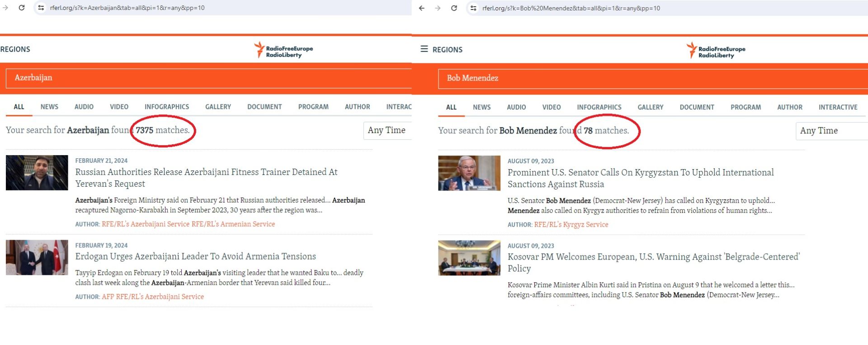Open RFE/RL's Kyrgyz Service author link
Image resolution: width=868 pixels, height=345 pixels.
coord(571,224)
